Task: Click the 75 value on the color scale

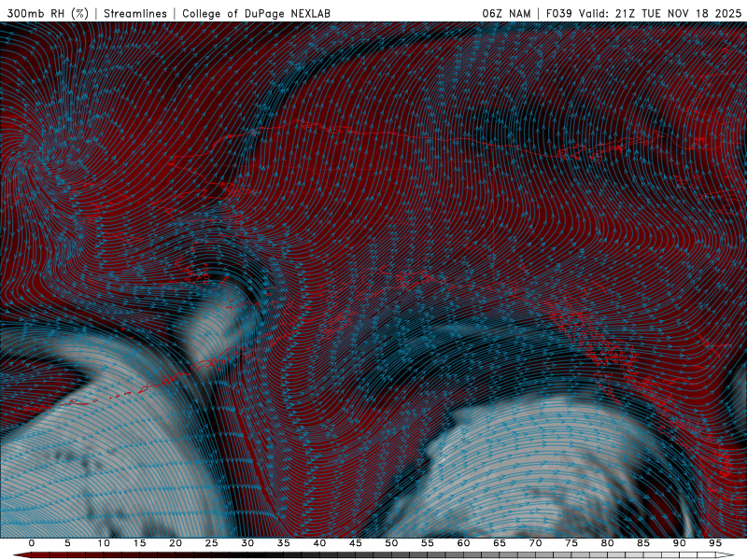Action: pyautogui.click(x=571, y=543)
